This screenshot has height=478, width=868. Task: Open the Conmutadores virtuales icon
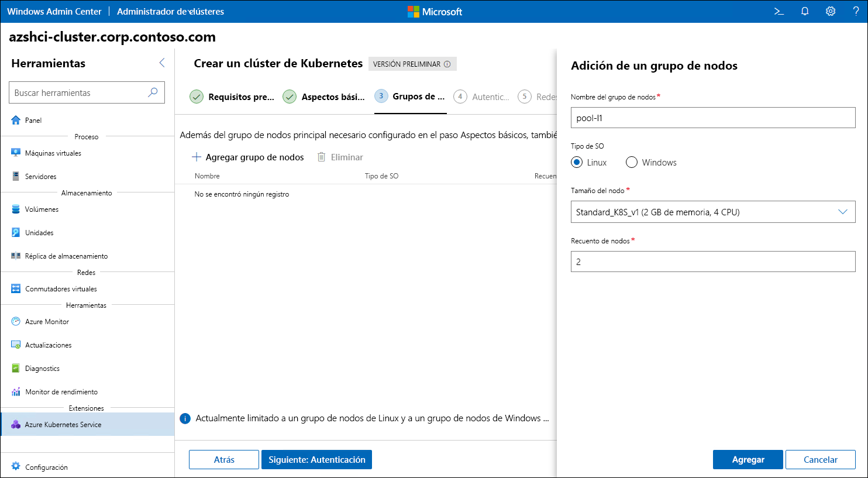(16, 288)
